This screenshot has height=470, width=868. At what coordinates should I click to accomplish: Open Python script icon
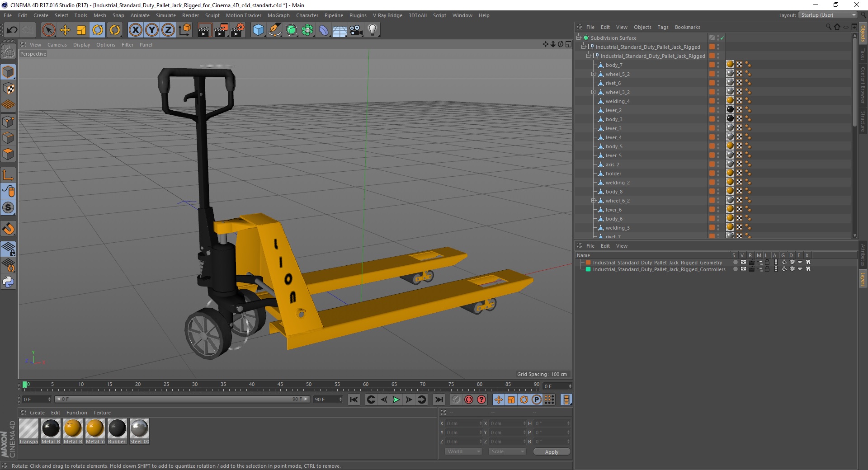click(8, 282)
